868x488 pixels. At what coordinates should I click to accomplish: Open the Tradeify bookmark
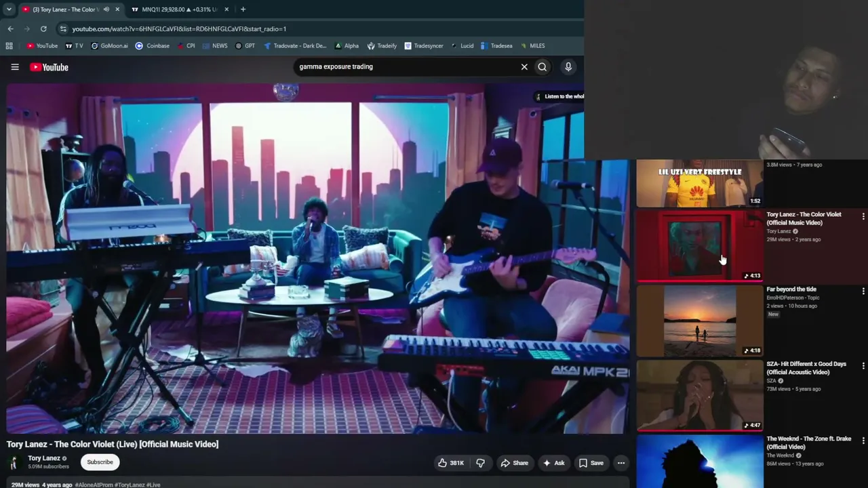pyautogui.click(x=382, y=46)
